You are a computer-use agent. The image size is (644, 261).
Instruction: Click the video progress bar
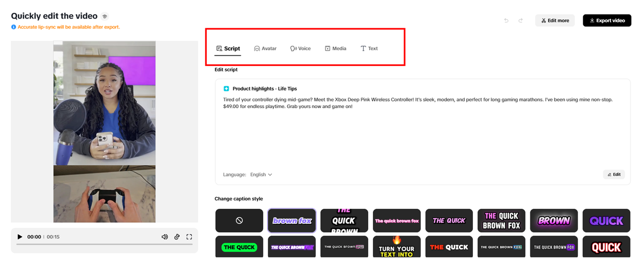click(x=104, y=244)
